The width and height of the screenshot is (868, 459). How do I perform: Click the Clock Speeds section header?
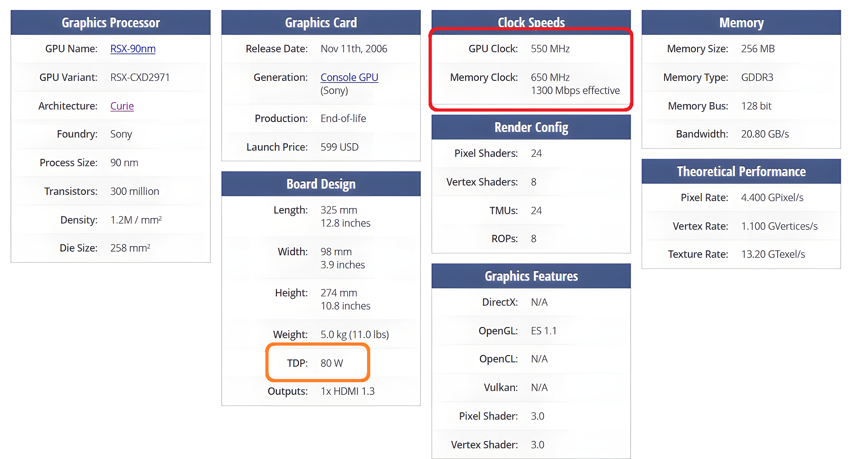[531, 22]
